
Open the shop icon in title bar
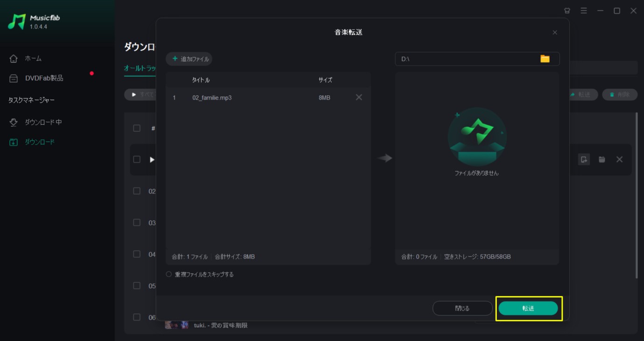point(567,10)
